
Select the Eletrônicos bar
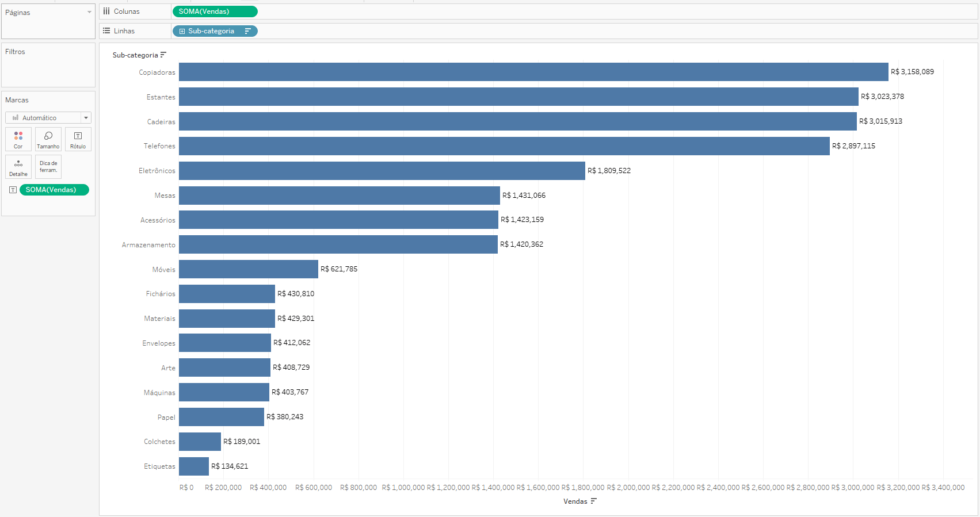pyautogui.click(x=382, y=171)
